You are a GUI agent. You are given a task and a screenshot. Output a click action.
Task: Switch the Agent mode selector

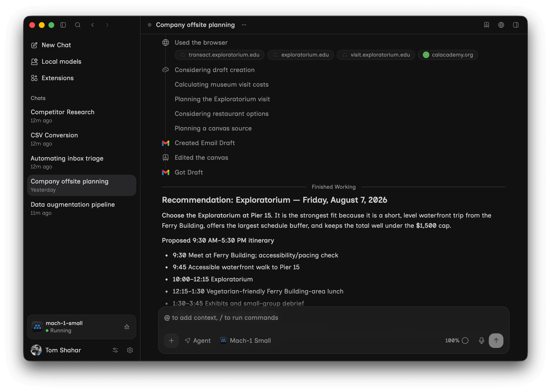coord(198,341)
